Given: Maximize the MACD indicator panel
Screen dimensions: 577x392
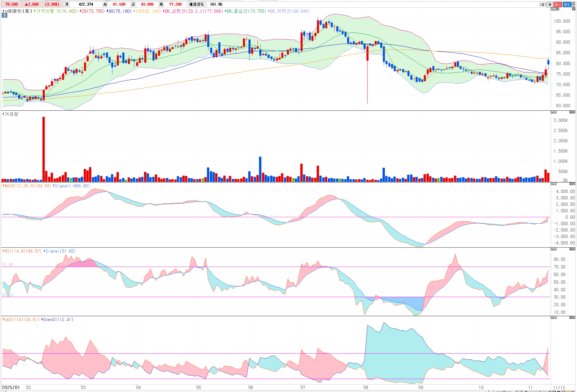Looking at the screenshot, I should (571, 184).
